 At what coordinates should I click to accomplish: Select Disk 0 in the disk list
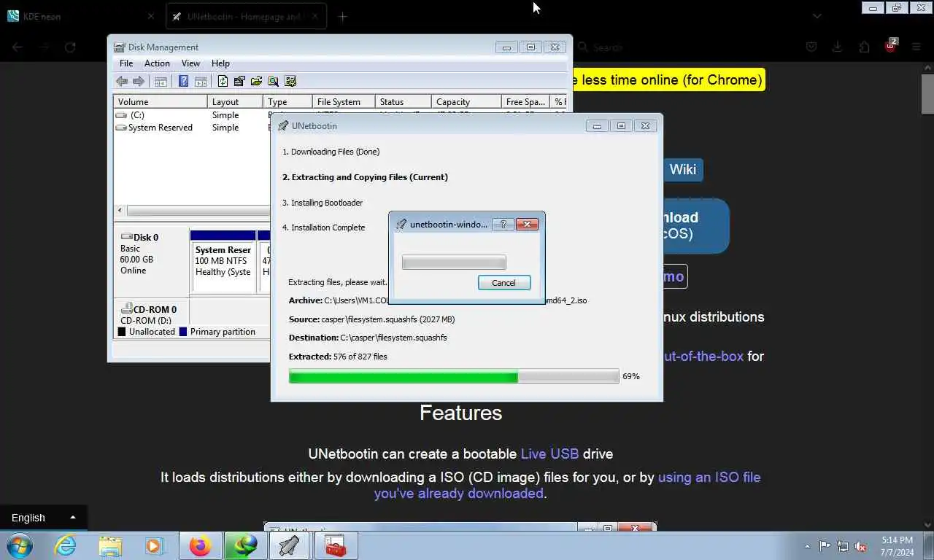[150, 260]
